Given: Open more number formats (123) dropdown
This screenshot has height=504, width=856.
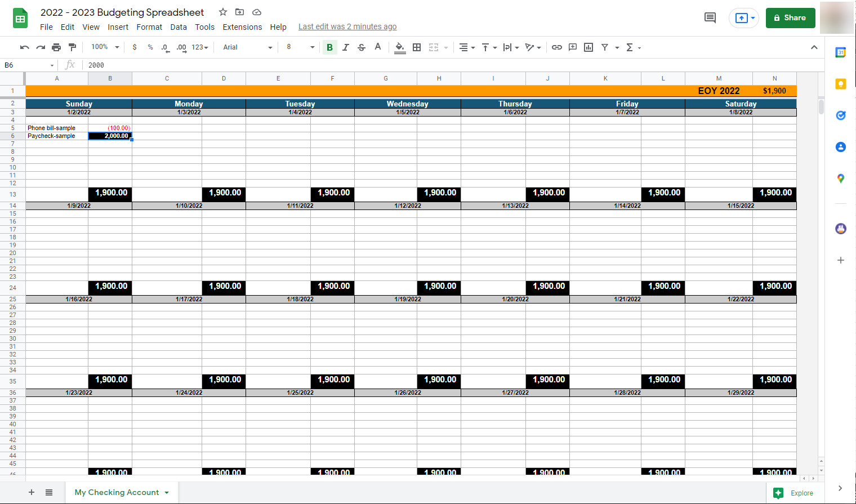Looking at the screenshot, I should (200, 47).
